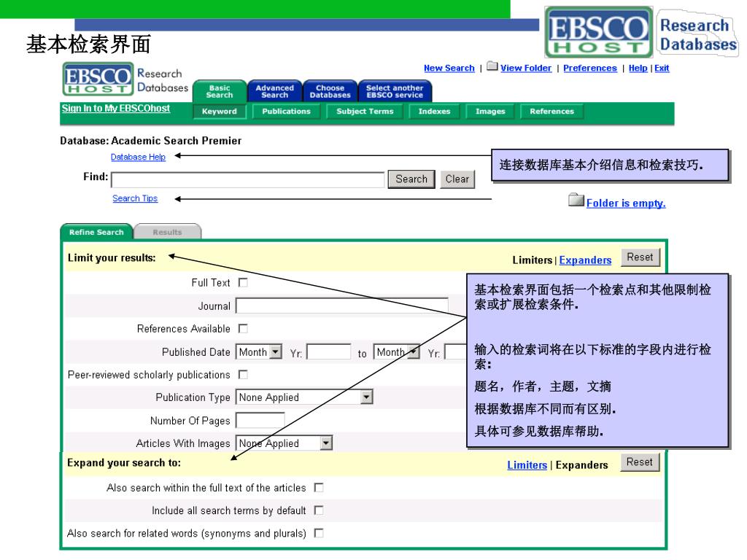Go to the Indexes sub-tab
747x560 pixels.
[x=434, y=112]
